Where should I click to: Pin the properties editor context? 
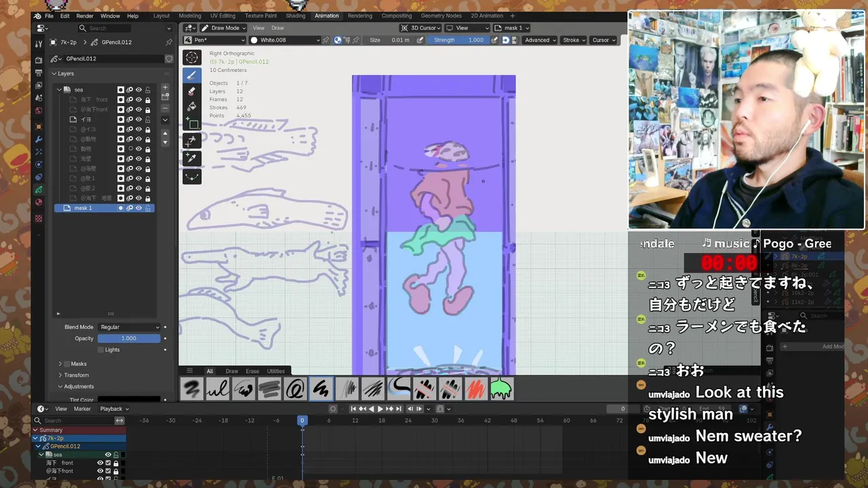click(169, 43)
